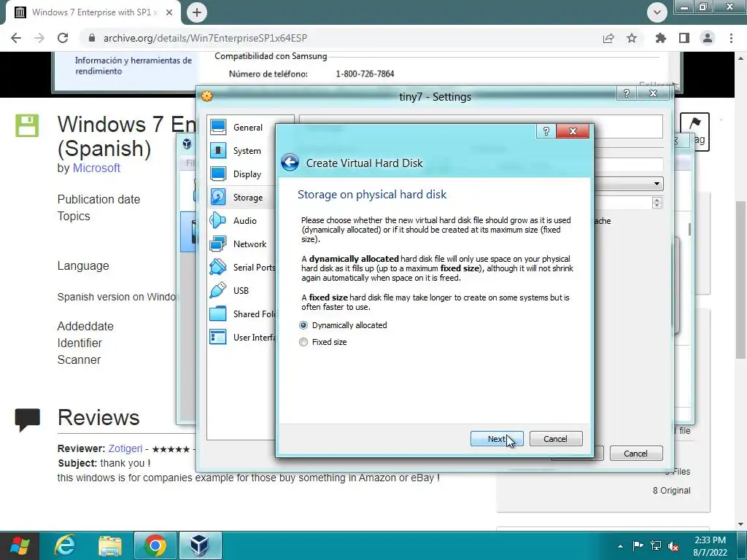Reload the archive.org page
This screenshot has height=560, width=747.
pos(63,38)
